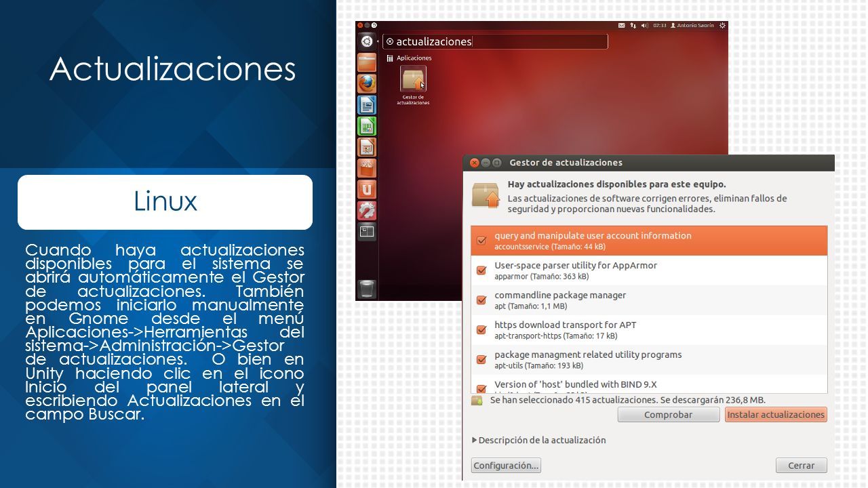
Task: Open the clock showing 02:33
Action: (660, 26)
